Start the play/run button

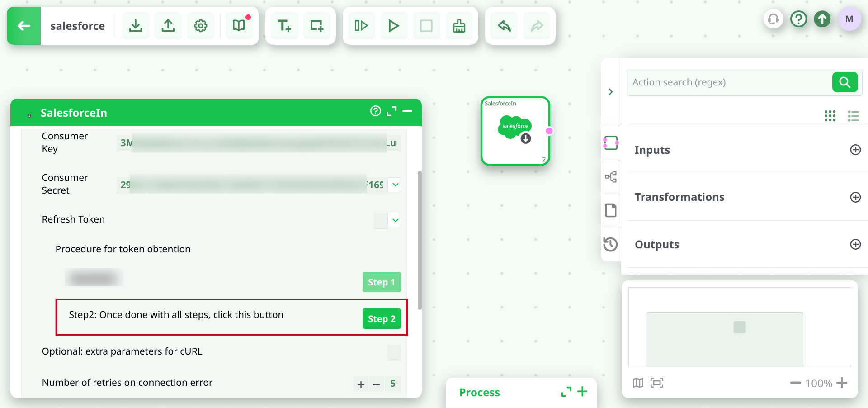point(394,26)
